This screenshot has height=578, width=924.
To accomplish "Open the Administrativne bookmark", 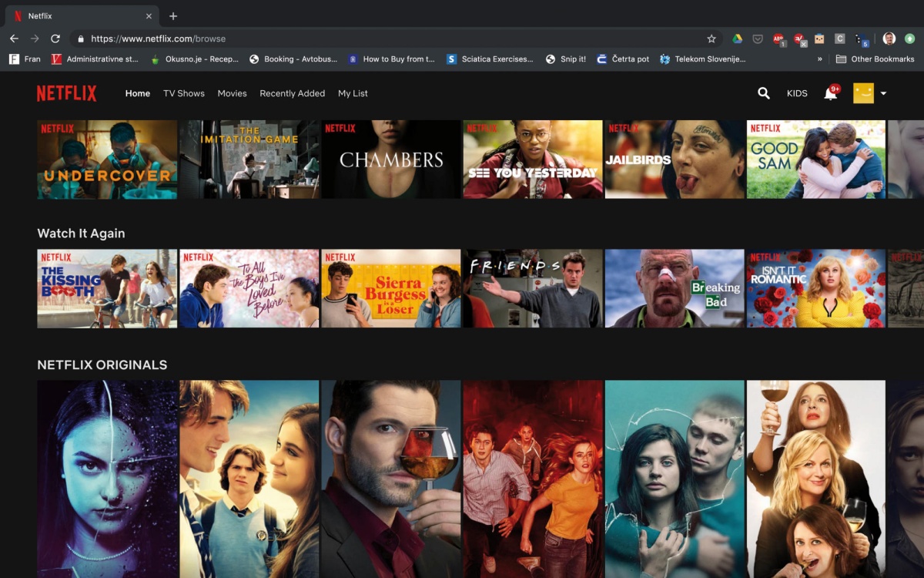I will [x=95, y=59].
